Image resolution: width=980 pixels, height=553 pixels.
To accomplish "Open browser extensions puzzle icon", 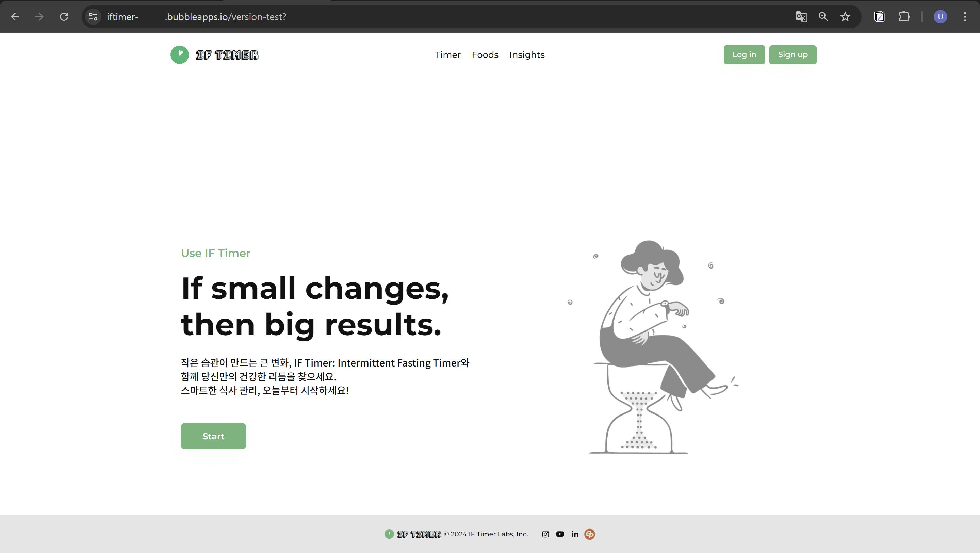I will coord(904,17).
